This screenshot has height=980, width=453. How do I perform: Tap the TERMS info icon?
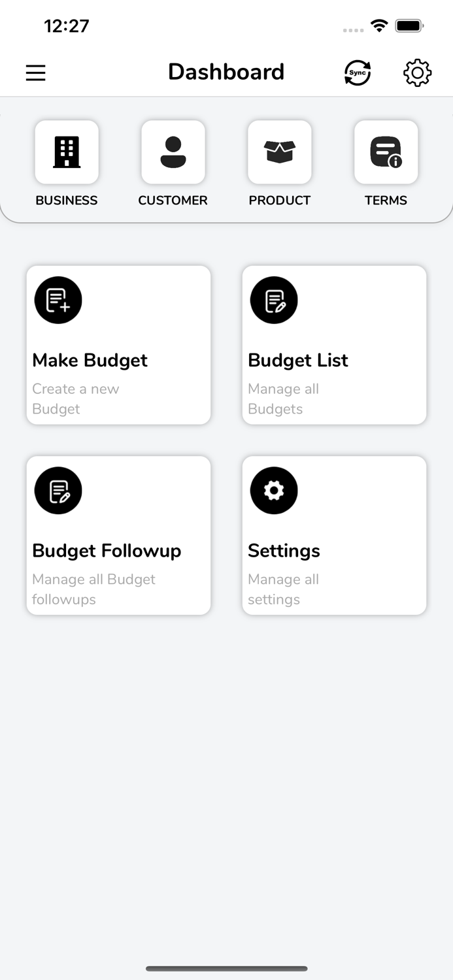point(386,152)
